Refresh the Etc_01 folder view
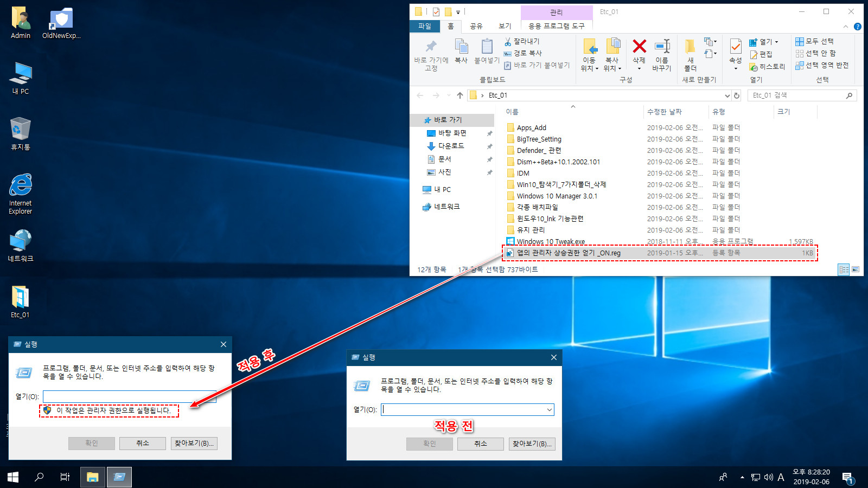 (737, 95)
